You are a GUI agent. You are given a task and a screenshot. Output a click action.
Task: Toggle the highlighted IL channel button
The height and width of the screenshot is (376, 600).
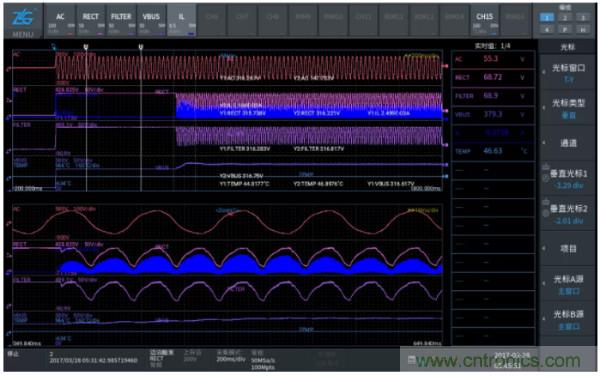click(x=181, y=21)
